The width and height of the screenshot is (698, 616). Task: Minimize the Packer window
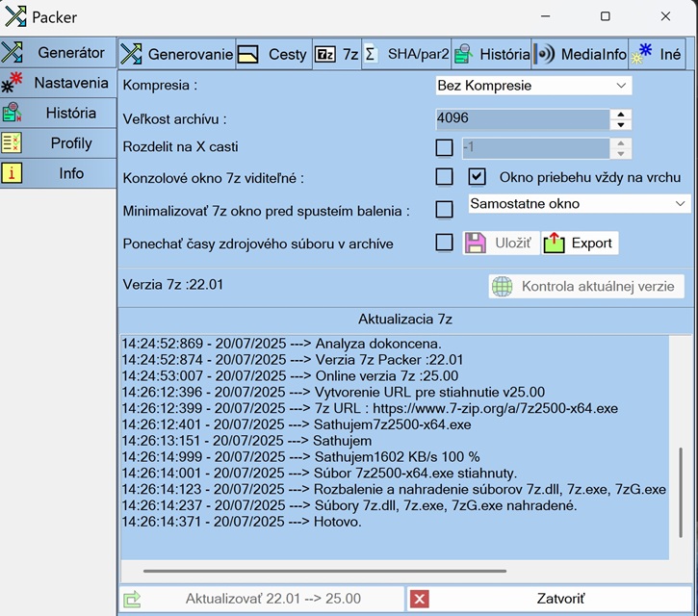[545, 16]
